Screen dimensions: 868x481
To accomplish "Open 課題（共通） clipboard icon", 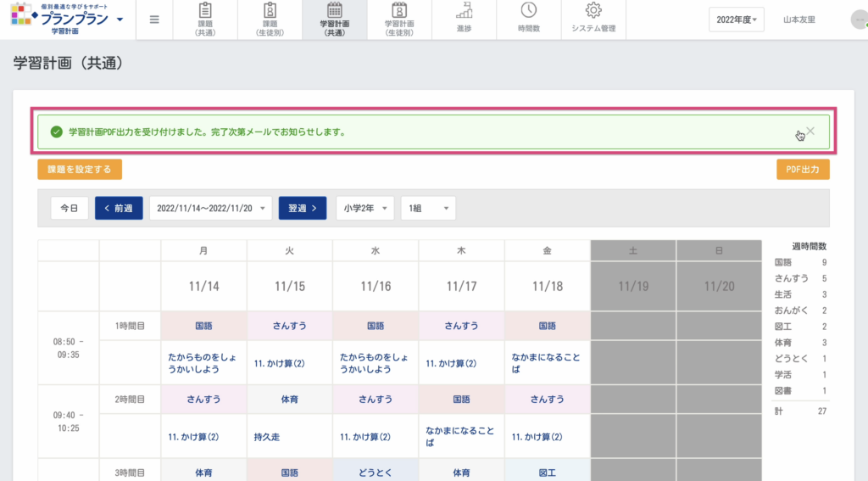I will (204, 11).
